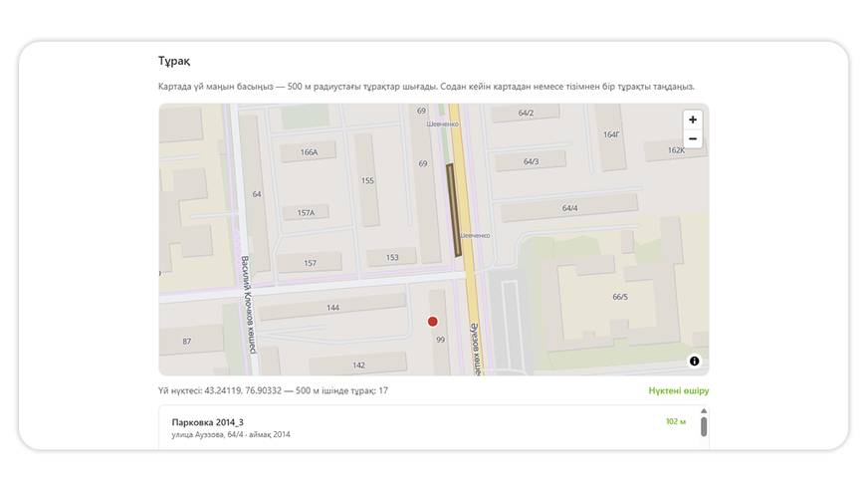
Task: Click 'Нүктені өшіру' link
Action: tap(679, 390)
